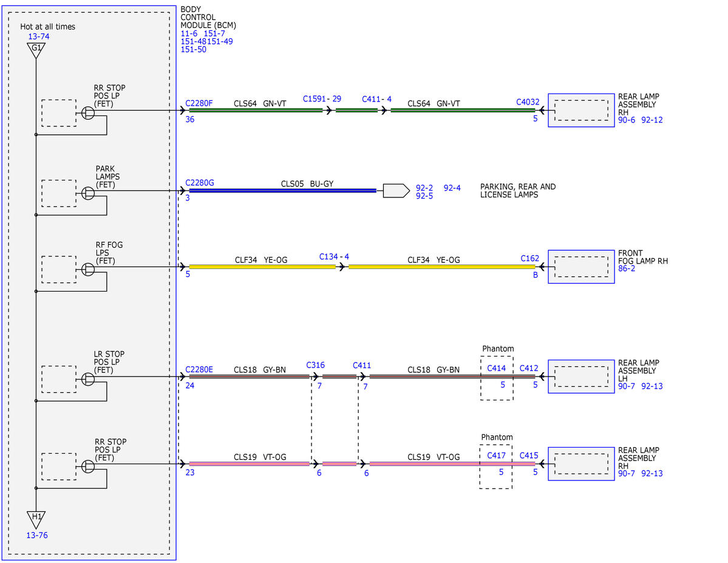Screen dimensions: 728x563
Task: Select the blue CLS05 BU-GY wire
Action: pyautogui.click(x=283, y=191)
